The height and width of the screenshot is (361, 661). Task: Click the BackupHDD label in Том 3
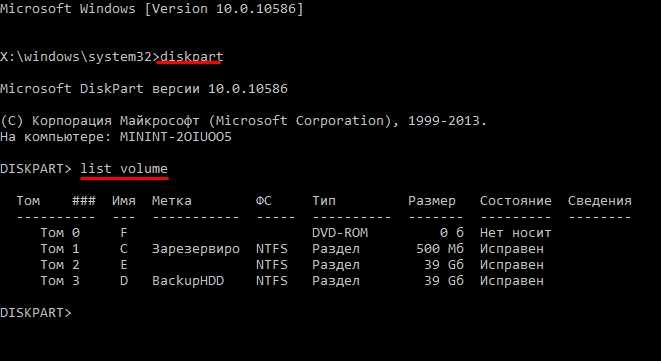[188, 281]
